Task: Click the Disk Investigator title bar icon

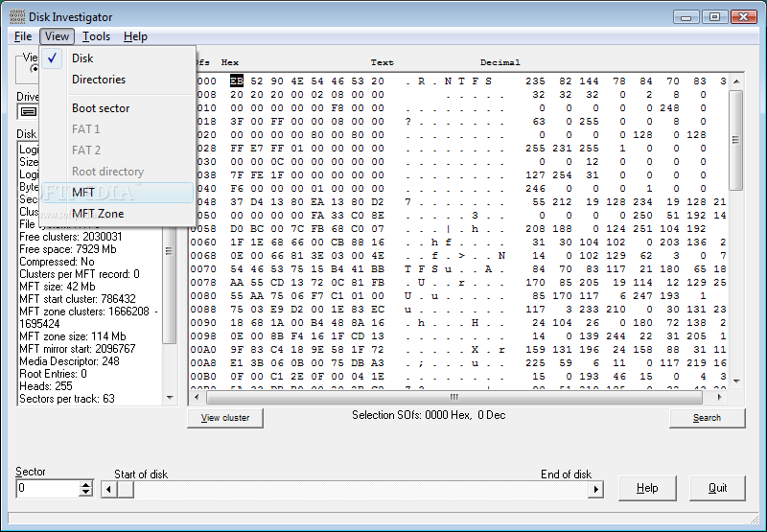Action: (x=17, y=16)
